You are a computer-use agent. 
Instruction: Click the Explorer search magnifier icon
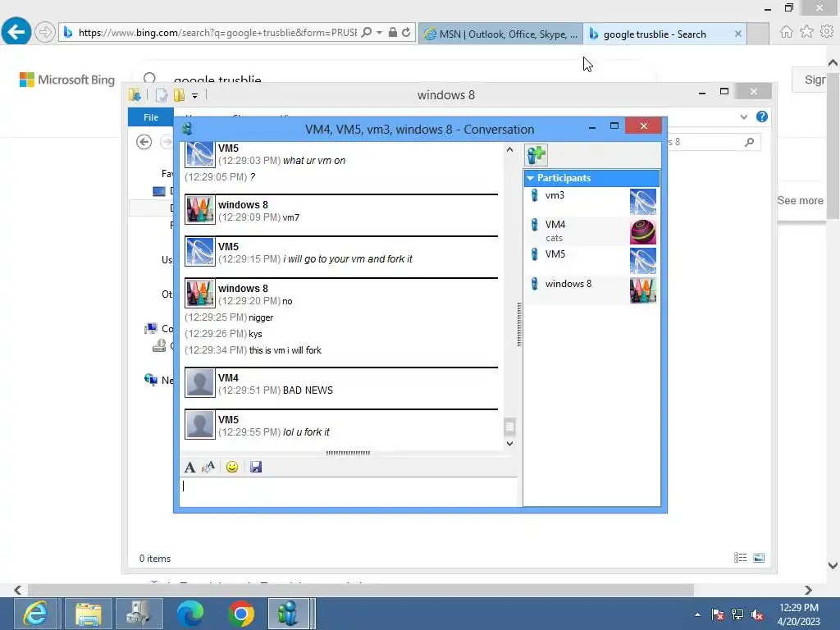point(750,142)
